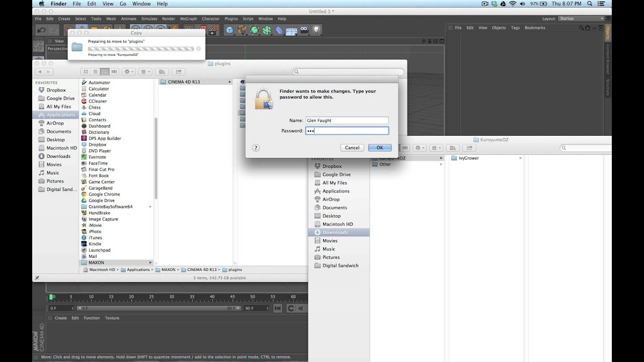Open the Apple menu

[42, 4]
